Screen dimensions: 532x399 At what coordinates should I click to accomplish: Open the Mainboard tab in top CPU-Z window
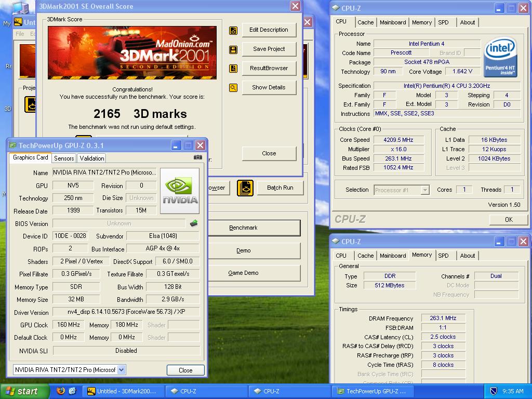coord(393,22)
